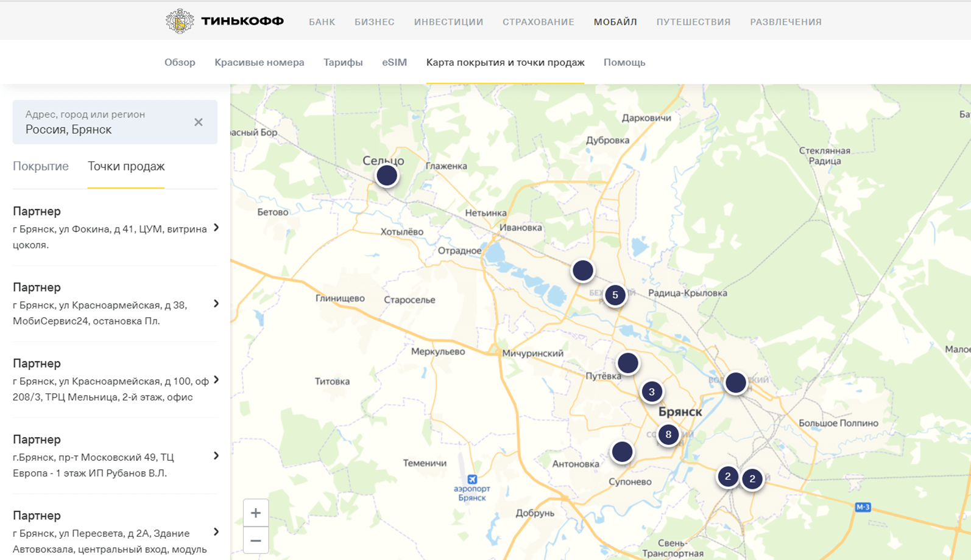Click the Хотылёво map label
Viewport: 971px width, 560px height.
402,232
